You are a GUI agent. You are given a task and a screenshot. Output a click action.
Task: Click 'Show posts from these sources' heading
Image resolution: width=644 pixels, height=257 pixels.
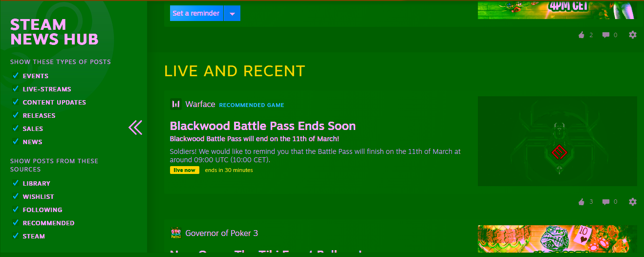[x=54, y=165]
